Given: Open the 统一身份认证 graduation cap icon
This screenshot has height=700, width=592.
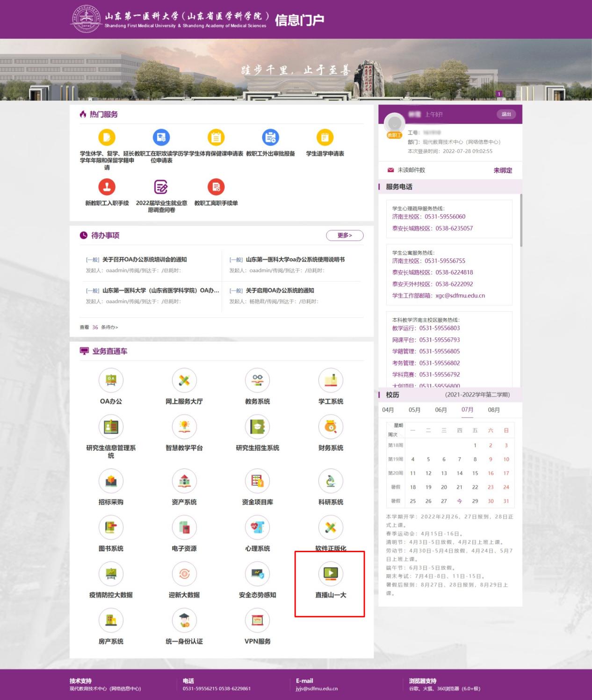Looking at the screenshot, I should (x=184, y=620).
